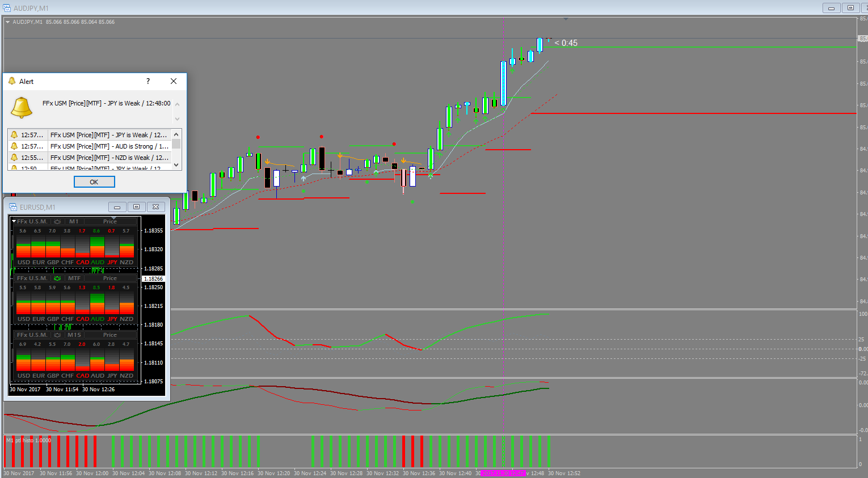Click the gear icon in the M15 strength panel
868x478 pixels.
tap(57, 335)
